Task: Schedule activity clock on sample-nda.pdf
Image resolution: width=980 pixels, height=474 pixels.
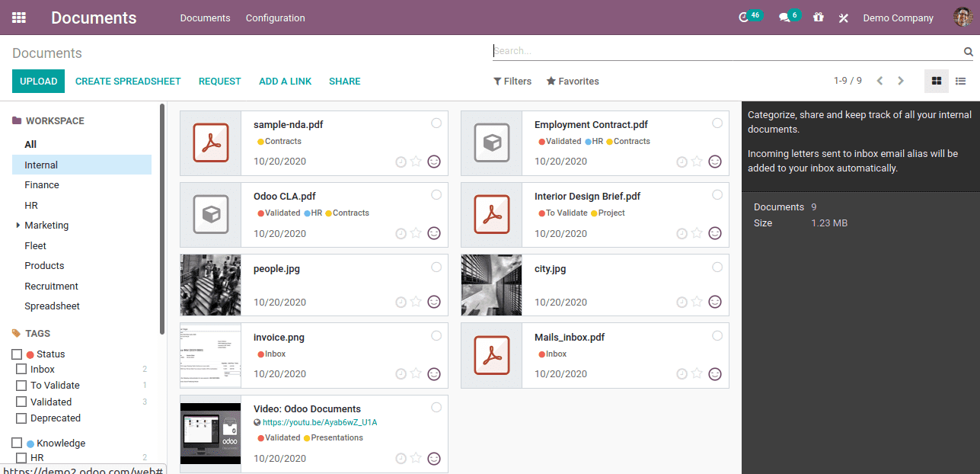Action: pos(401,162)
